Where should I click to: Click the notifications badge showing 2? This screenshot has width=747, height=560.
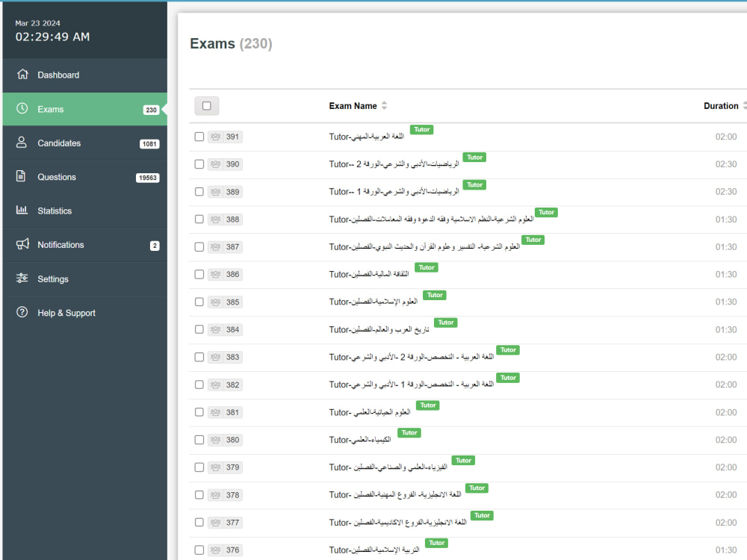pyautogui.click(x=155, y=246)
